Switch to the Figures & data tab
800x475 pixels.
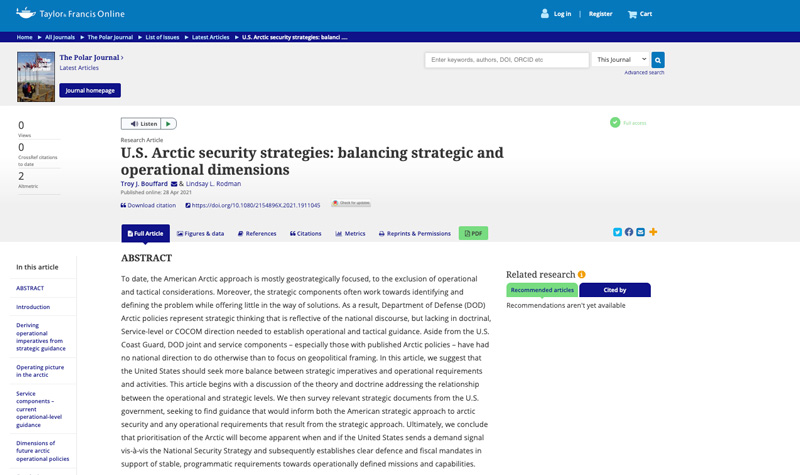[x=200, y=233]
